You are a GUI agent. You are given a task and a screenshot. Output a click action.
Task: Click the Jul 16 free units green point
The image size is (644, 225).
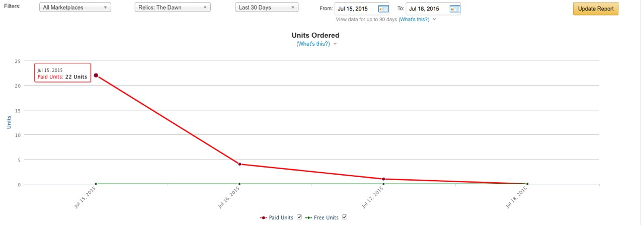click(x=239, y=184)
